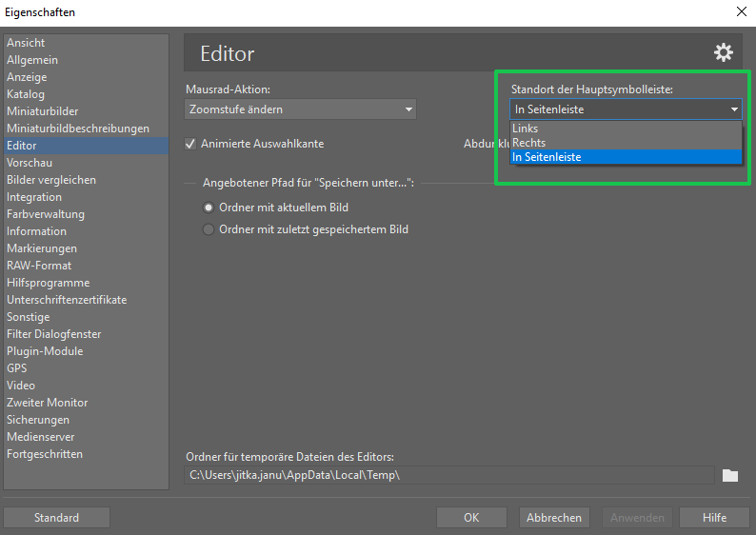
Task: Open Farbverwaltung in the sidebar
Action: [46, 214]
